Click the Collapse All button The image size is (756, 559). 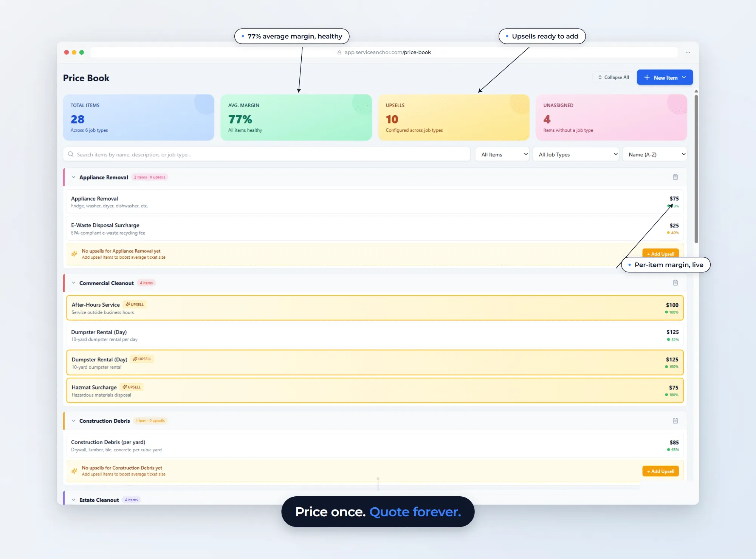pos(613,77)
